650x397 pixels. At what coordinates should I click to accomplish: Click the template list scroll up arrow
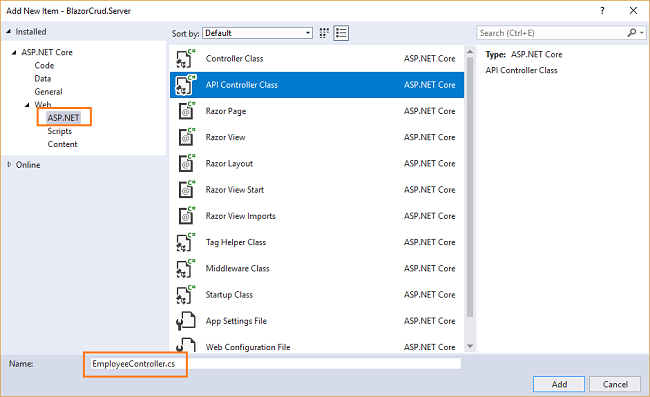tap(470, 52)
